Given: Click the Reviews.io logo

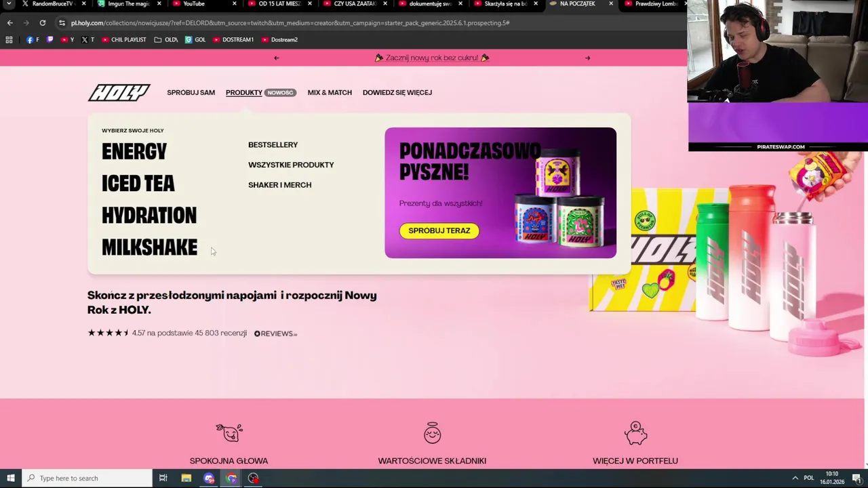Looking at the screenshot, I should [275, 333].
